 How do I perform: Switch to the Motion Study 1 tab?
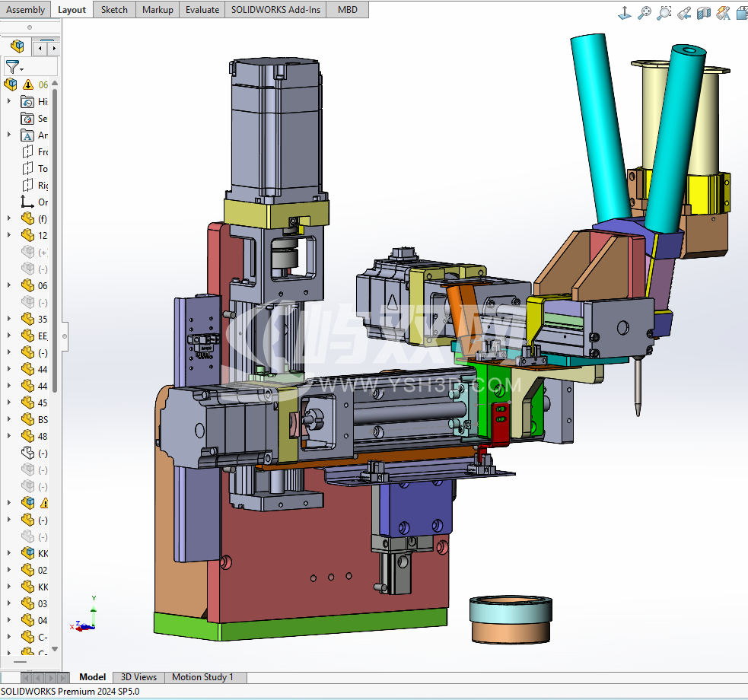[x=202, y=677]
